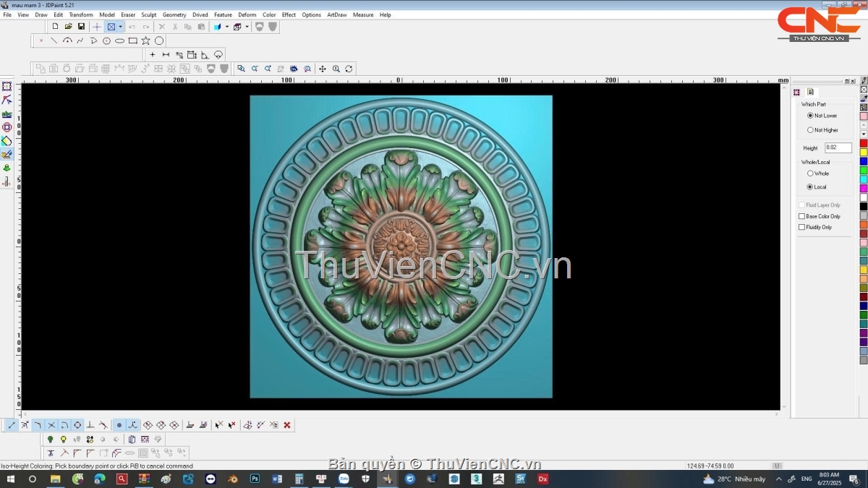Click the ENG language indicator
The height and width of the screenshot is (488, 868).
807,479
